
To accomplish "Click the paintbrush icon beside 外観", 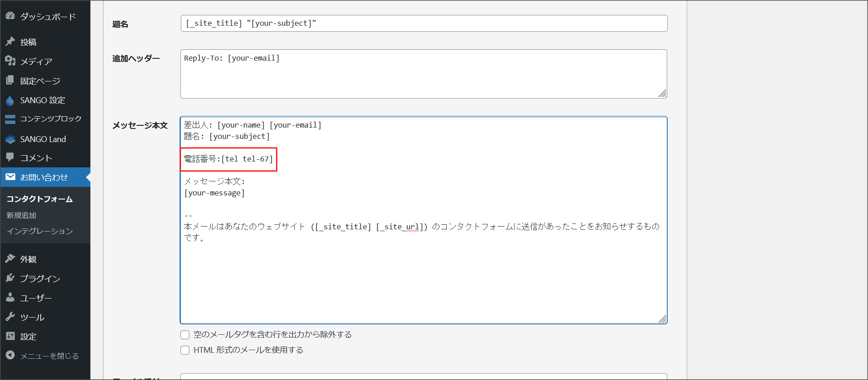I will click(x=10, y=259).
